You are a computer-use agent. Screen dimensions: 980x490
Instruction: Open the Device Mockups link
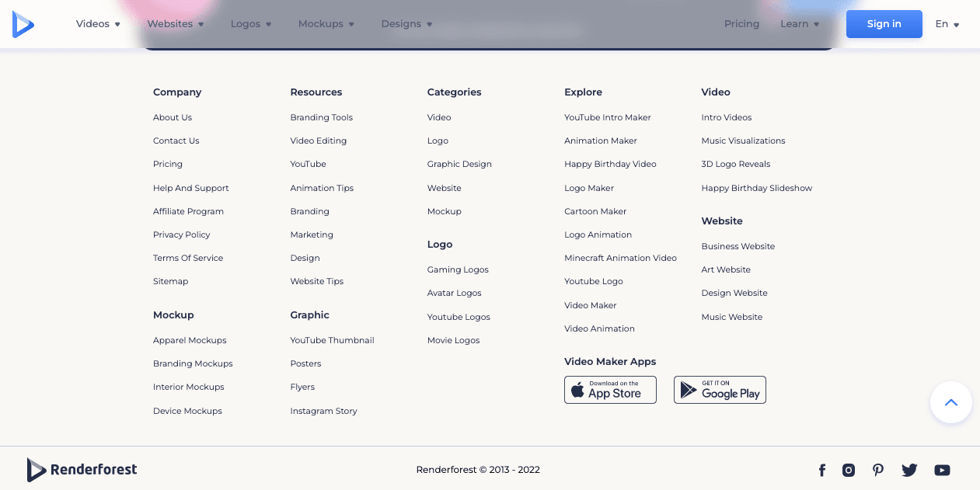click(x=187, y=411)
